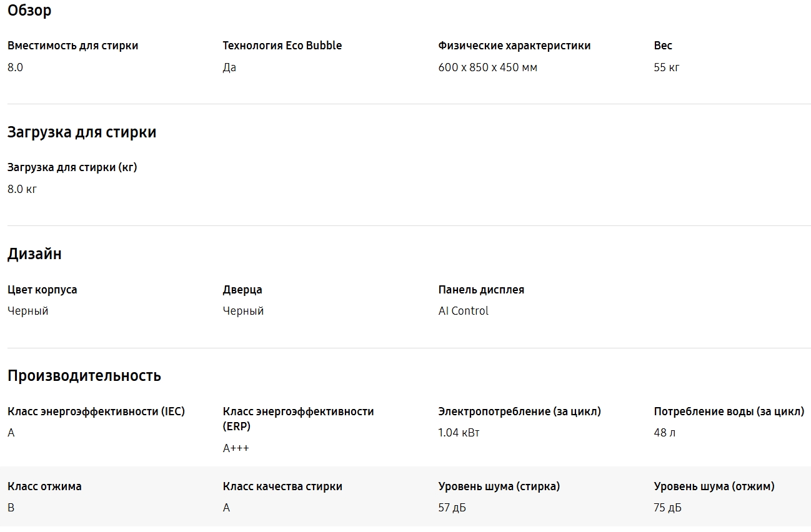Click the A+++ energy rating value

point(236,448)
